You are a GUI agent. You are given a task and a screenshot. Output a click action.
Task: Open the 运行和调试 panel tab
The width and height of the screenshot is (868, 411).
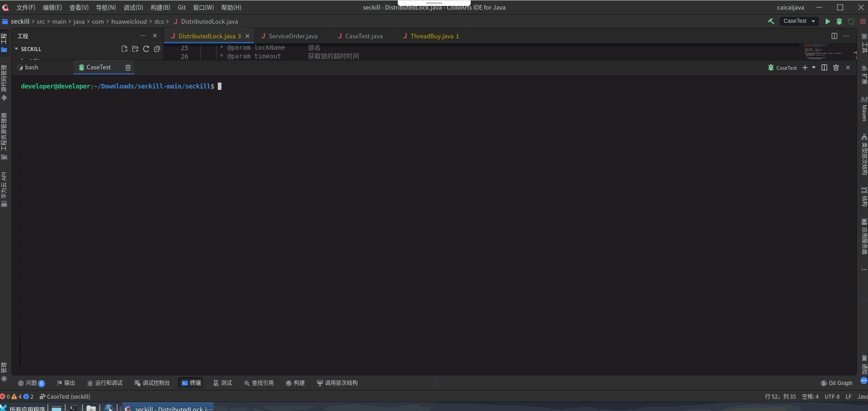[105, 383]
